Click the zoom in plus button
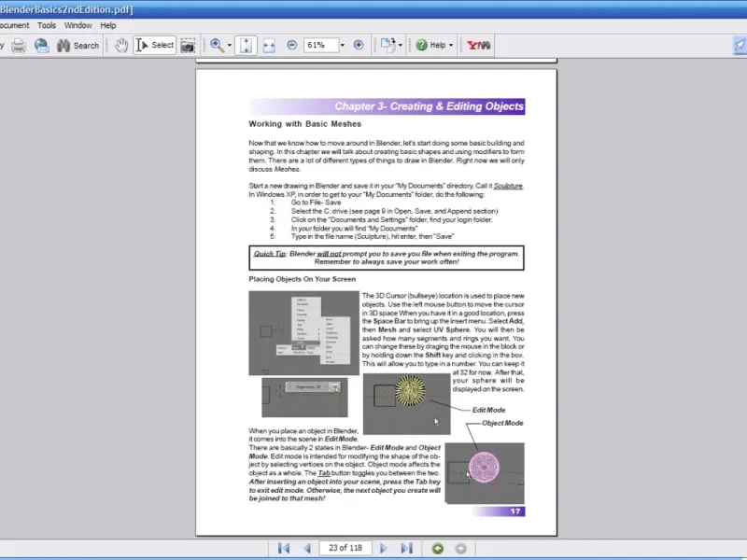Image resolution: width=747 pixels, height=560 pixels. click(359, 45)
